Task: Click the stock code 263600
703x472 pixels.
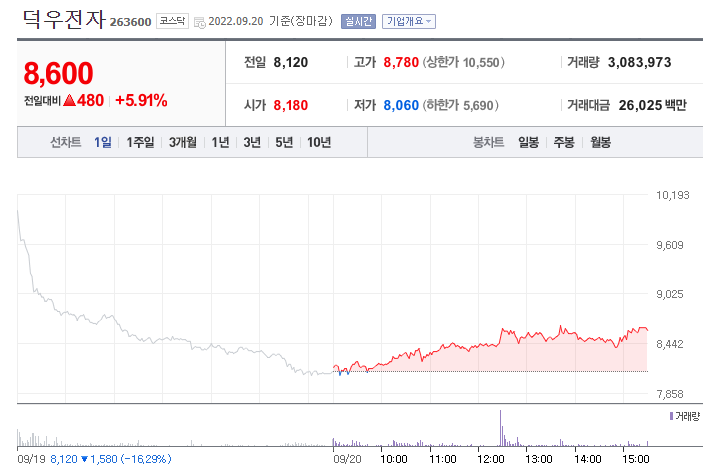Action: click(x=130, y=22)
